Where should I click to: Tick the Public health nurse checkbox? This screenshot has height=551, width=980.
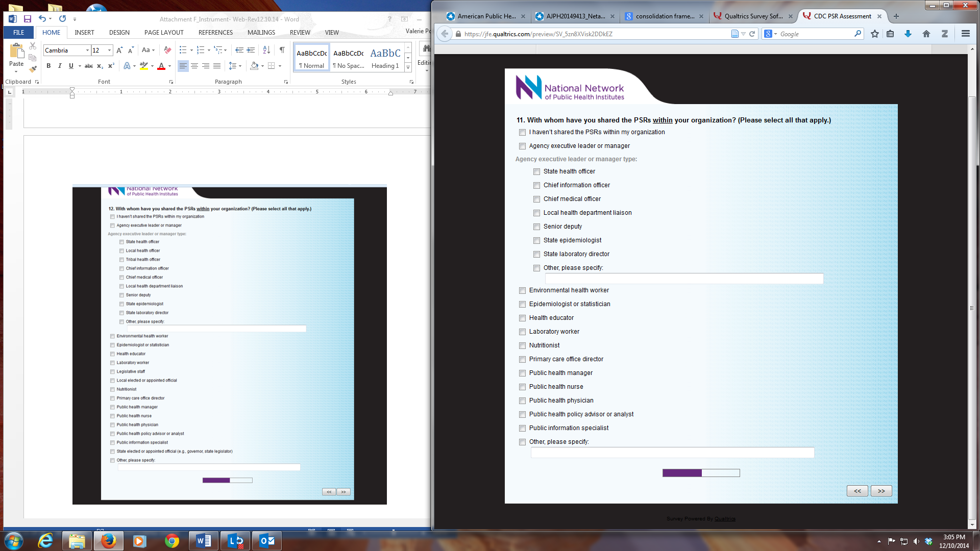click(x=522, y=387)
